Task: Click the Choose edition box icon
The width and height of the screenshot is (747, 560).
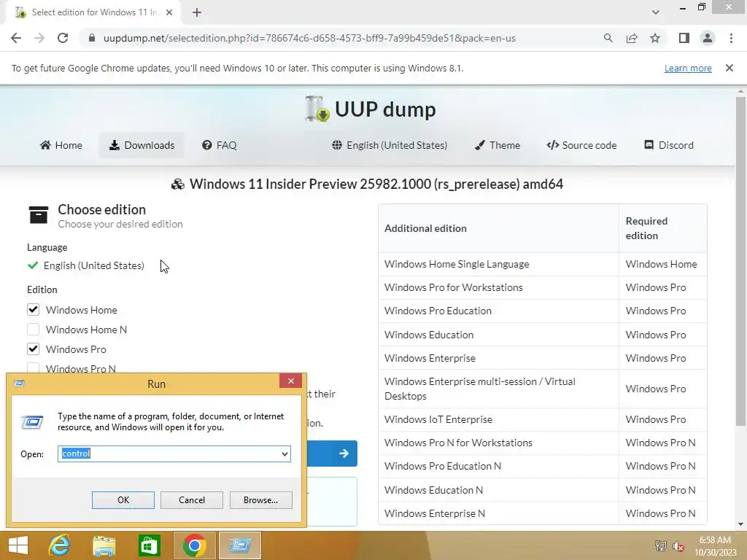Action: tap(38, 215)
